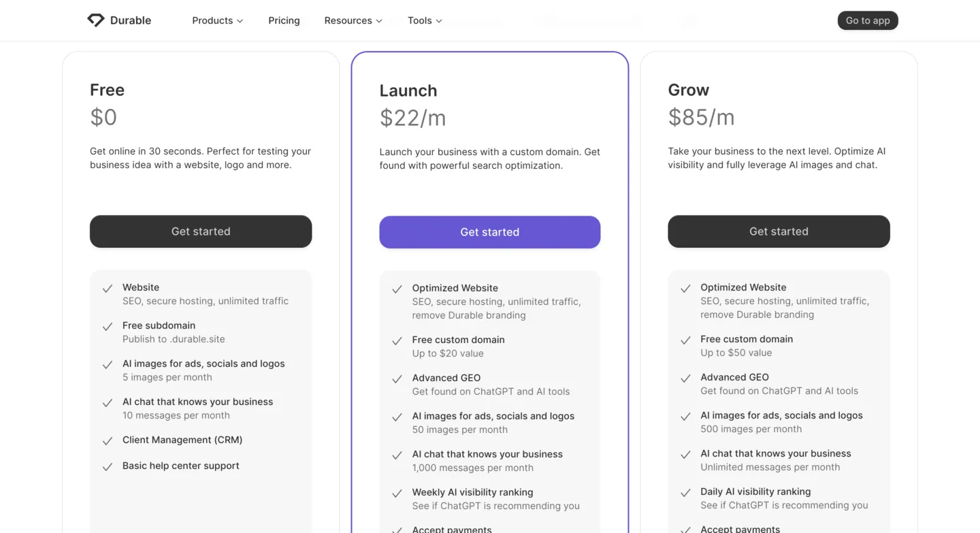Viewport: 980px width, 533px height.
Task: Click checkmark beside Website in Free plan
Action: point(108,289)
